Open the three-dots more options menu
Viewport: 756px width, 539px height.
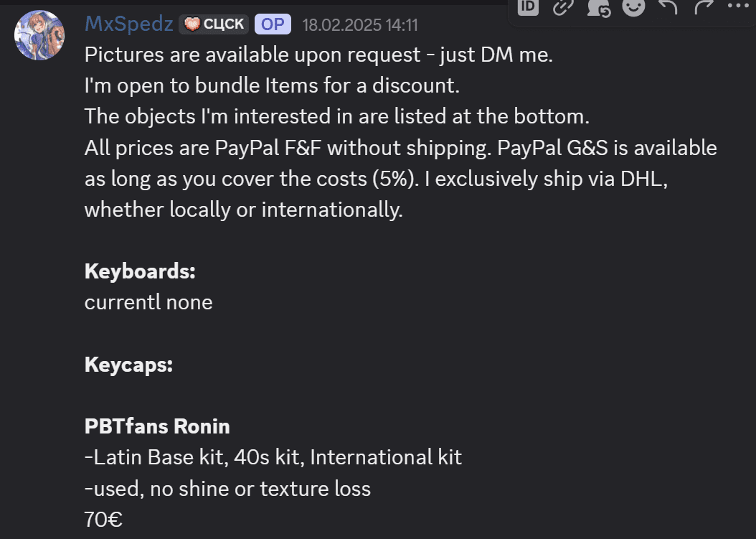point(737,6)
